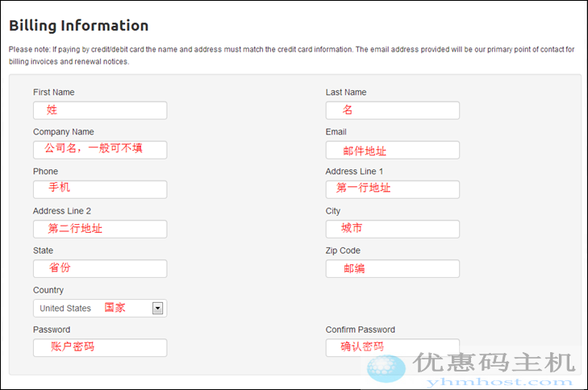
Task: Open the Country dropdown list
Action: (x=93, y=308)
